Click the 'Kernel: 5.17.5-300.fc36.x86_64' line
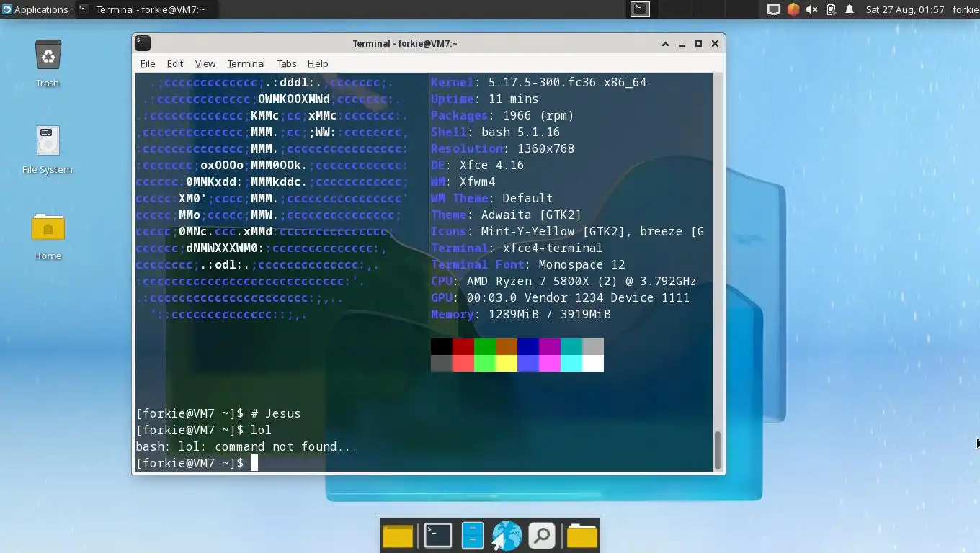Viewport: 980px width, 553px height. pos(539,82)
